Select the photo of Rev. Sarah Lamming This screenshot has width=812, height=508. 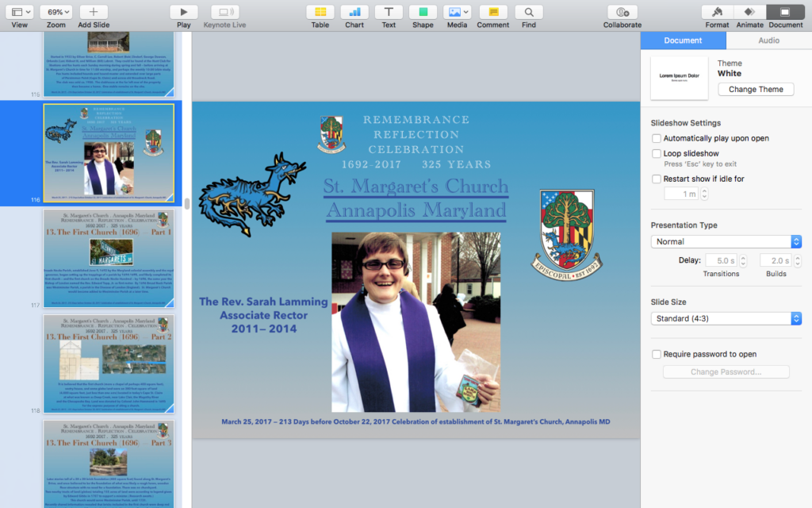click(416, 322)
